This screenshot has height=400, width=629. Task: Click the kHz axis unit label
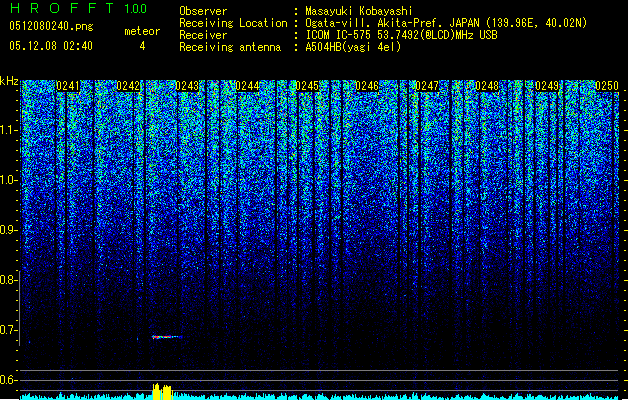coord(9,81)
